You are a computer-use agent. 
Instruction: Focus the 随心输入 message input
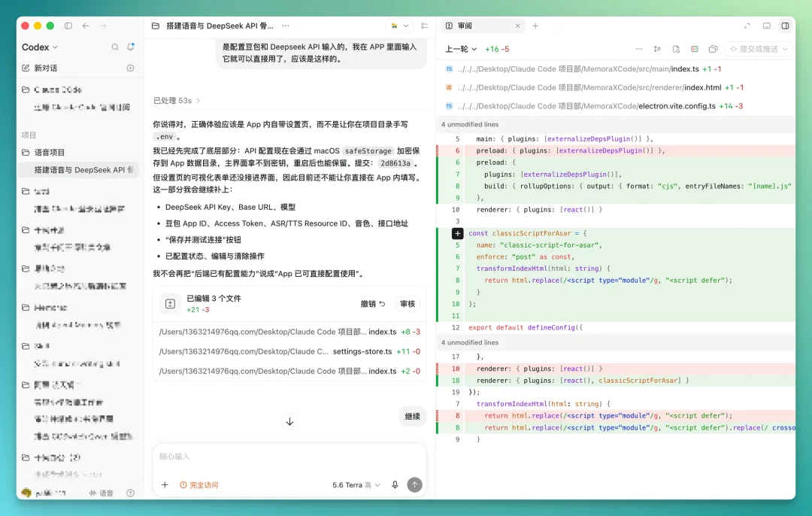pyautogui.click(x=289, y=457)
